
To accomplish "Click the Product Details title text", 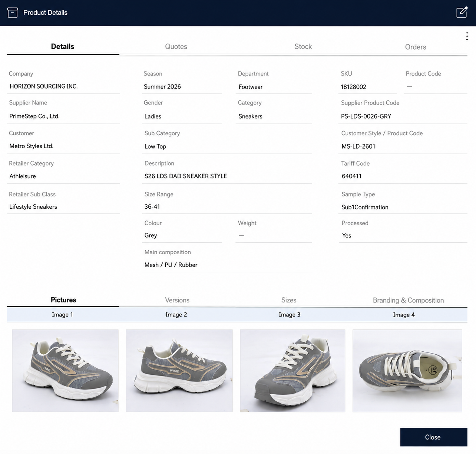I will click(45, 13).
